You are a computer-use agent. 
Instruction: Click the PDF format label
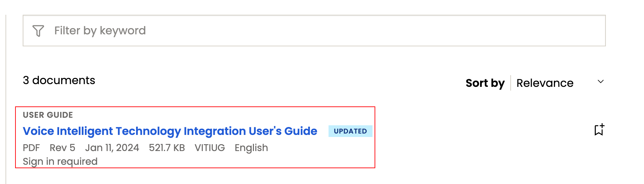click(x=31, y=148)
